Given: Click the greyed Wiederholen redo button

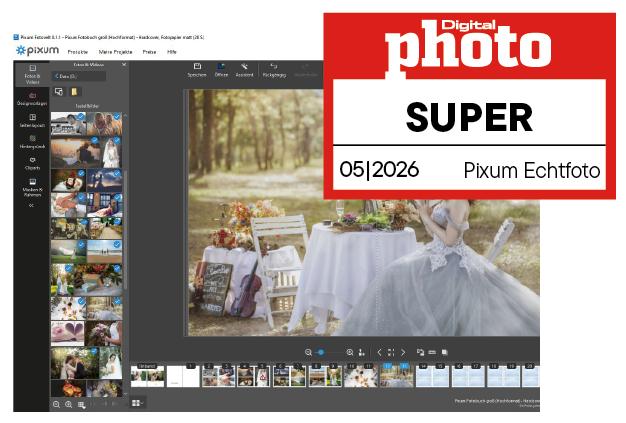Looking at the screenshot, I should coord(306,70).
